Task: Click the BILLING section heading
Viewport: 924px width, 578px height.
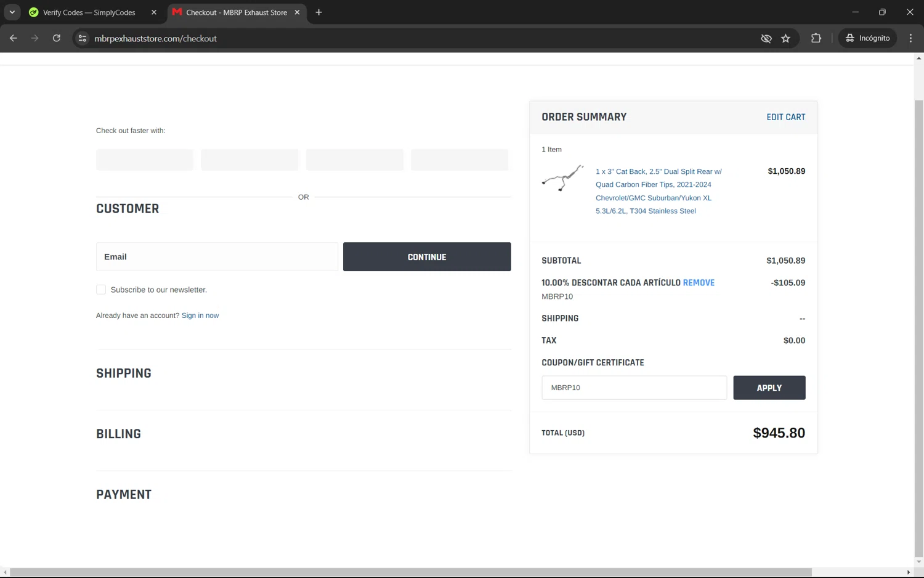Action: [118, 434]
